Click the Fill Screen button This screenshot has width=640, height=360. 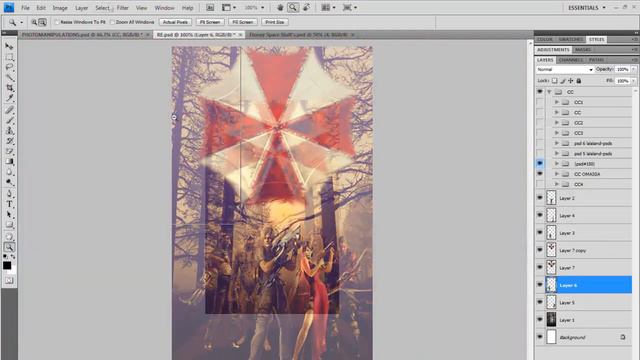pyautogui.click(x=242, y=22)
